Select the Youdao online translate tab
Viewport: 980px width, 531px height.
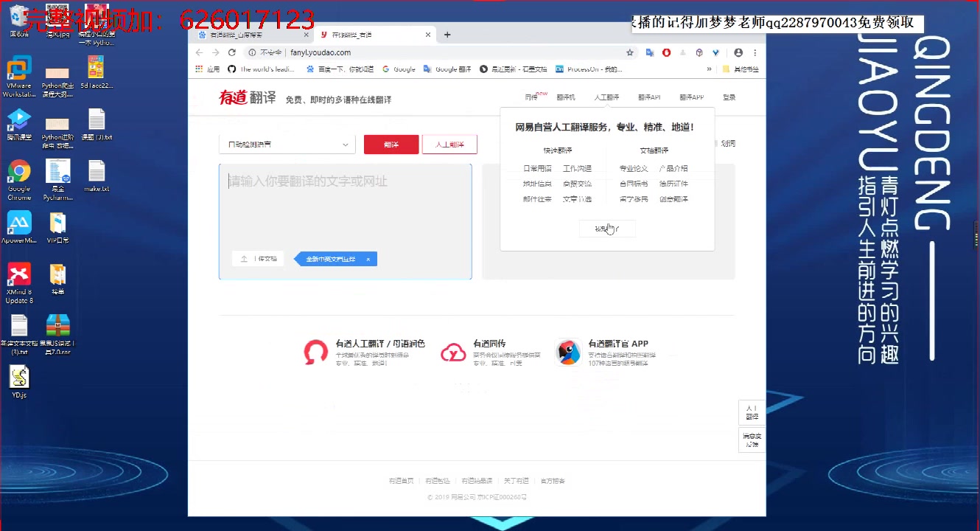coord(374,35)
